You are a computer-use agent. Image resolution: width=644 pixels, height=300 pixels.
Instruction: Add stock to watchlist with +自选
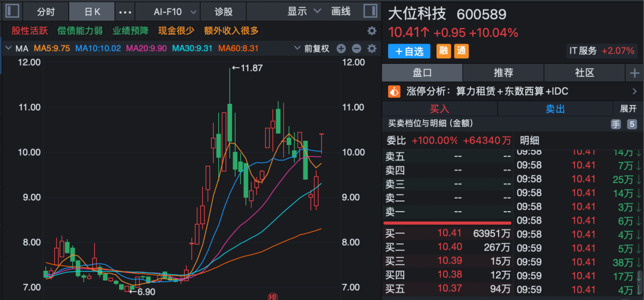[x=409, y=51]
